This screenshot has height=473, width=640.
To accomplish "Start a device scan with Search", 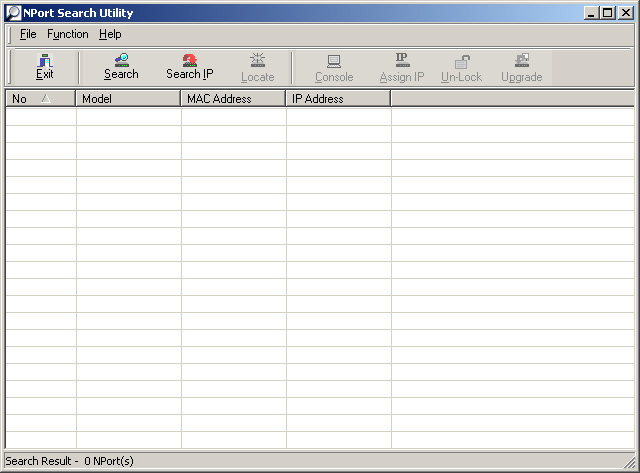I will [x=121, y=67].
